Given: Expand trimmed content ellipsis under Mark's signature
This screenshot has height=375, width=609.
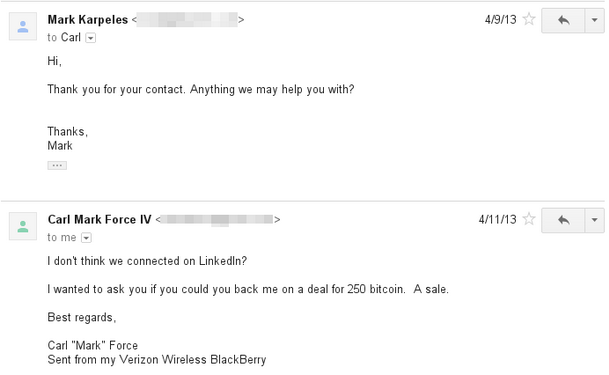Looking at the screenshot, I should tap(57, 166).
